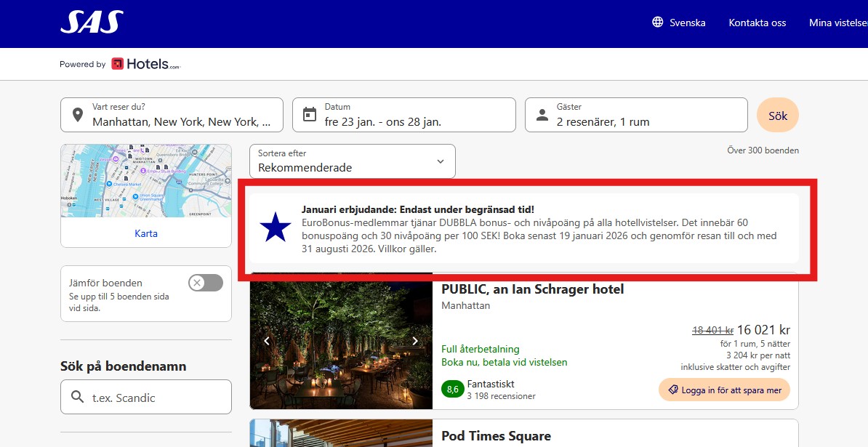Expand the Datum date selector field
Viewport: 868px width, 447px height.
tap(403, 114)
